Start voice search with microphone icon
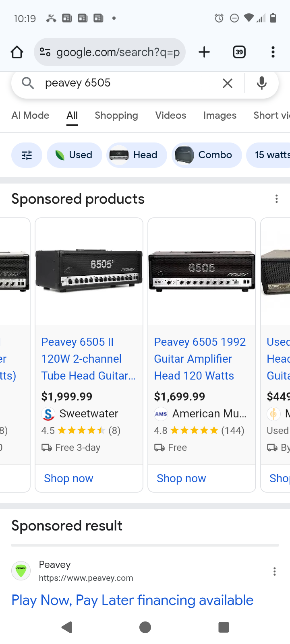The image size is (290, 644). point(262,83)
